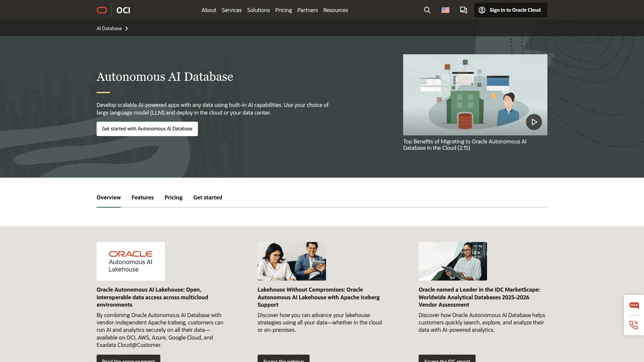Select the Get started tab
The width and height of the screenshot is (644, 362).
[207, 197]
